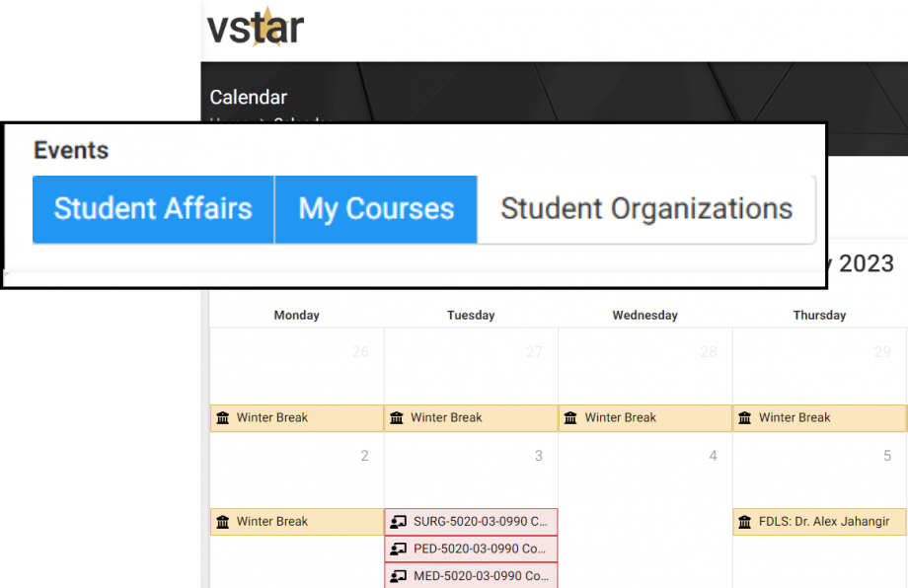
Task: Toggle the Student Affairs events filter
Action: click(x=153, y=209)
